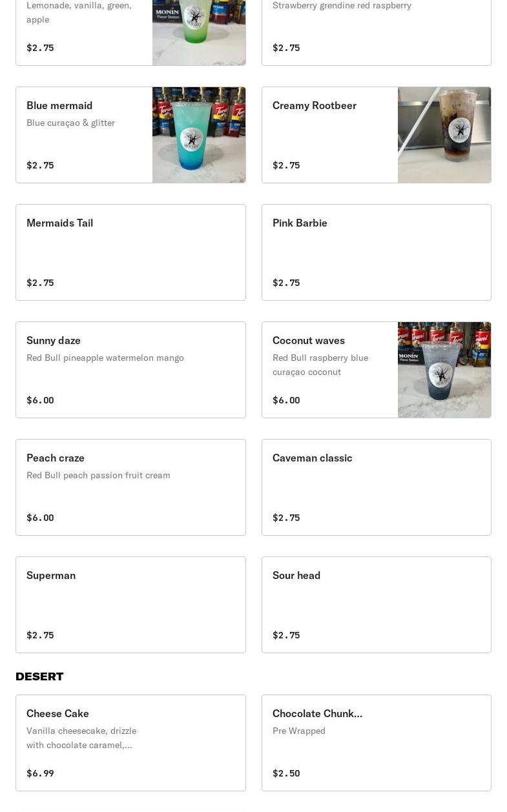The height and width of the screenshot is (812, 507).
Task: Click the DESERT section heading
Action: pos(39,676)
